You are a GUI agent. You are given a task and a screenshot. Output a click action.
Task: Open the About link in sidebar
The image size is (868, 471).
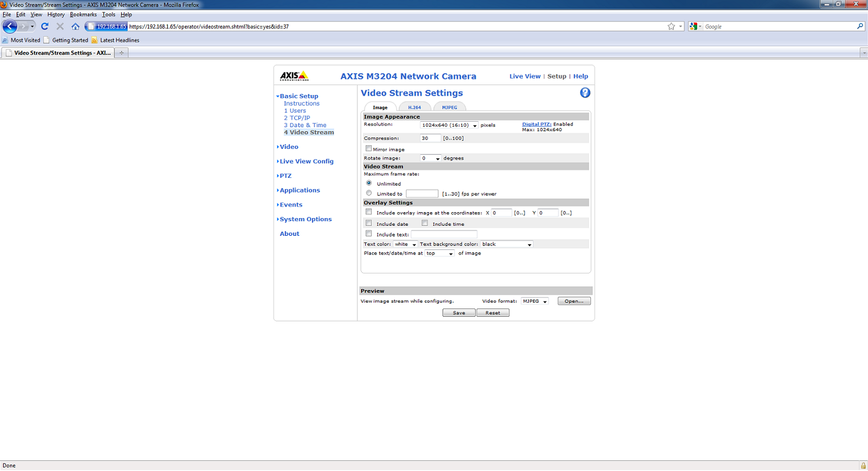coord(290,233)
